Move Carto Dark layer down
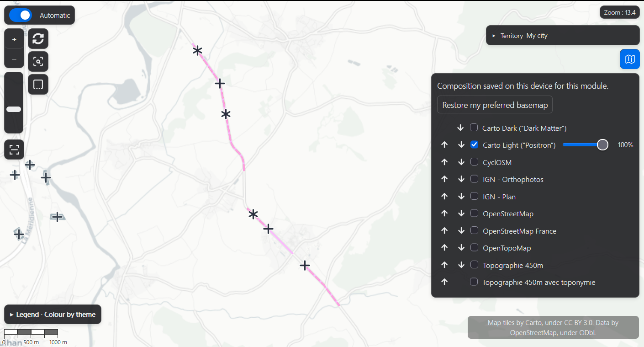Viewport: 644px width, 347px height. tap(461, 128)
